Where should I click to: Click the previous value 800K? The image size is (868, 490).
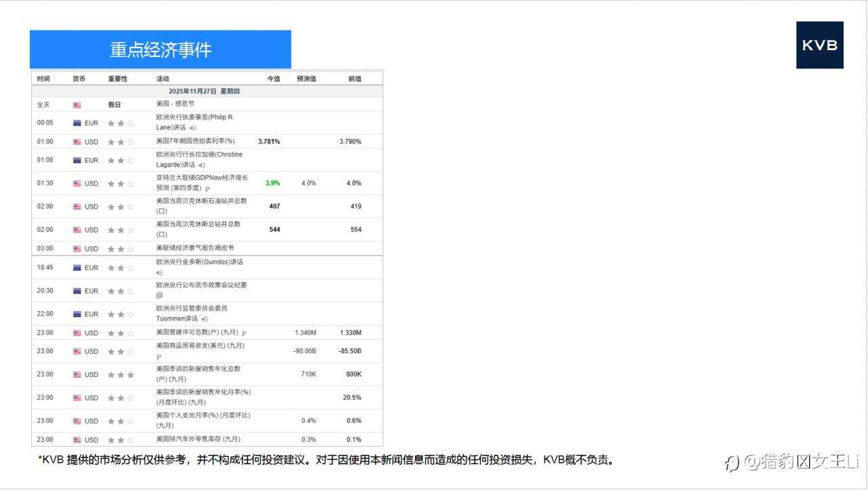pyautogui.click(x=354, y=374)
